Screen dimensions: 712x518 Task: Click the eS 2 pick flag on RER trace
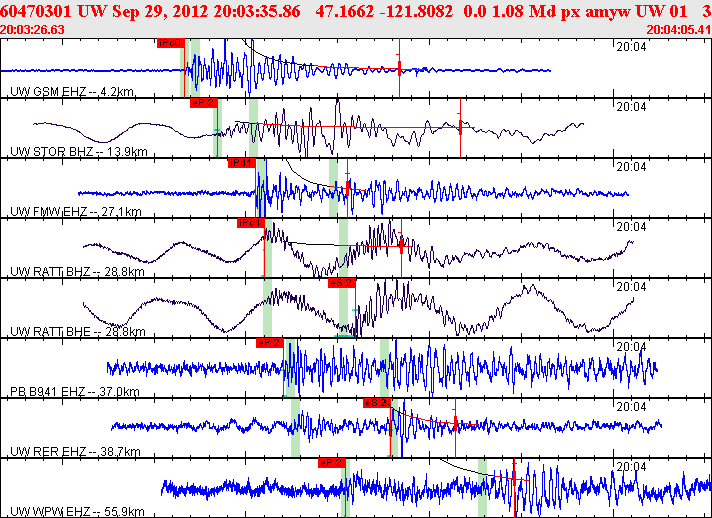pyautogui.click(x=376, y=403)
